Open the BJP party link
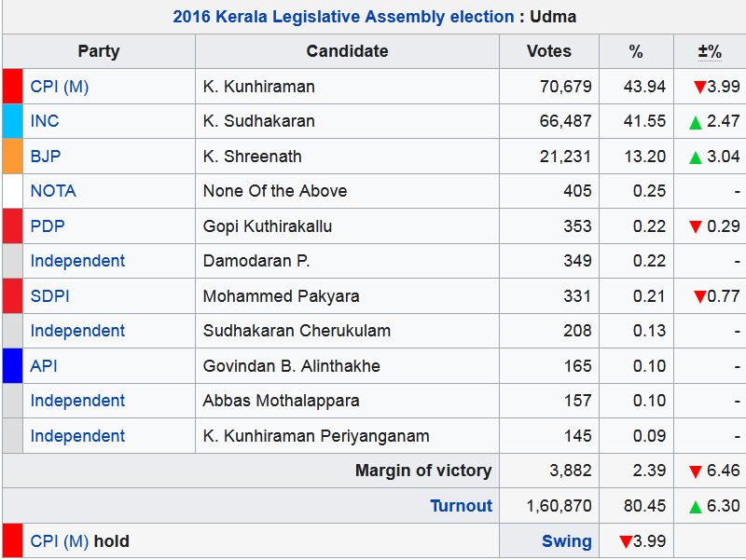 pyautogui.click(x=46, y=157)
